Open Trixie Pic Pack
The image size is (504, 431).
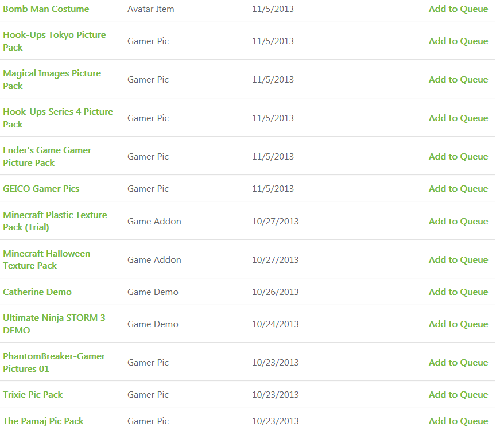[33, 395]
